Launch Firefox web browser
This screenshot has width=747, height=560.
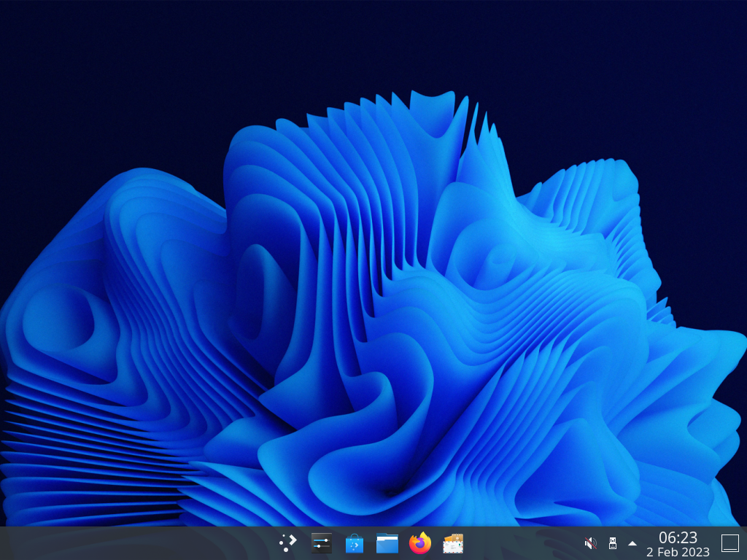[419, 543]
